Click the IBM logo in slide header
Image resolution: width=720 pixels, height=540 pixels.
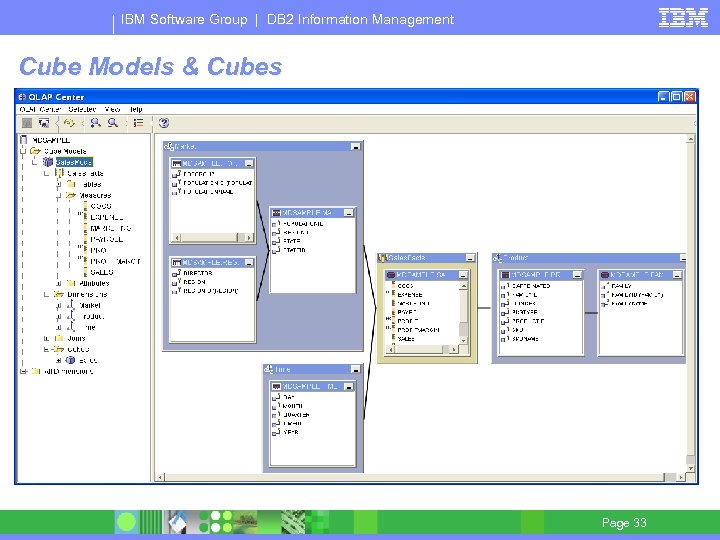click(x=683, y=18)
